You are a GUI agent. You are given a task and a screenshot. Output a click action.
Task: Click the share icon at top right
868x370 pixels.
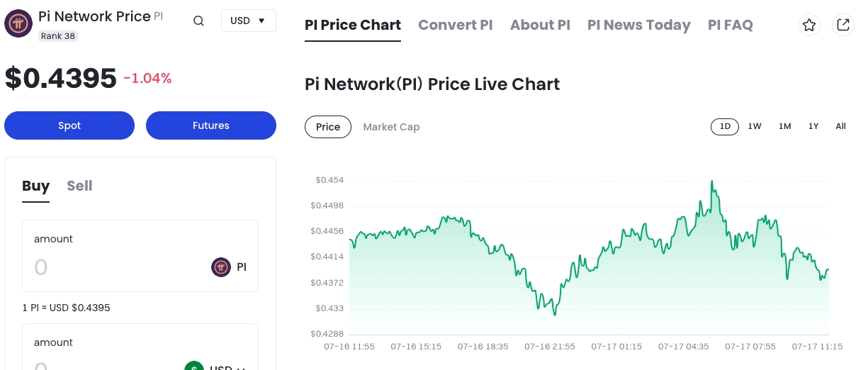coord(843,26)
